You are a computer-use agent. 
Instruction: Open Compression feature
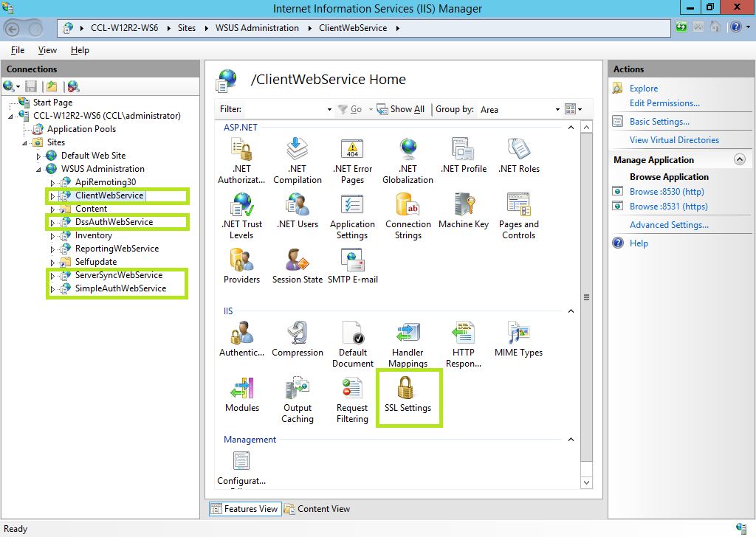point(297,339)
